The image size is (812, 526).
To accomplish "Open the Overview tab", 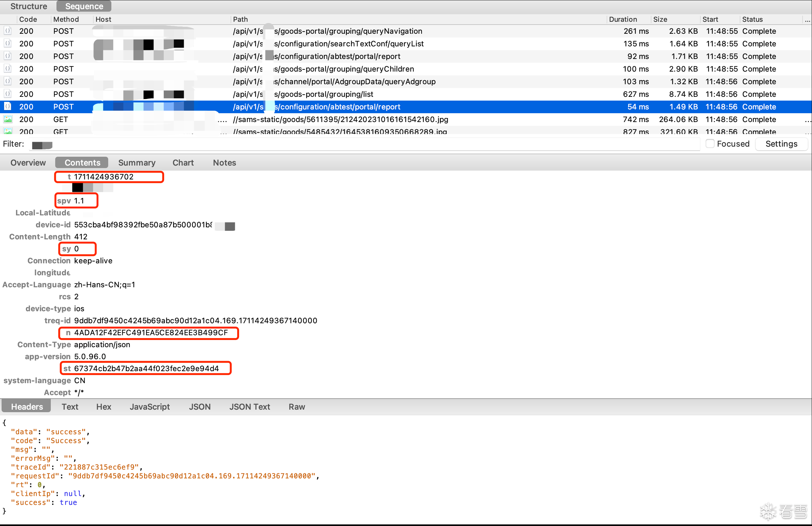I will point(28,163).
